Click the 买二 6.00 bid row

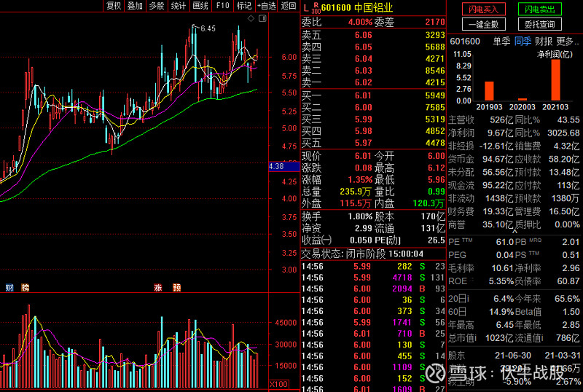(x=373, y=108)
